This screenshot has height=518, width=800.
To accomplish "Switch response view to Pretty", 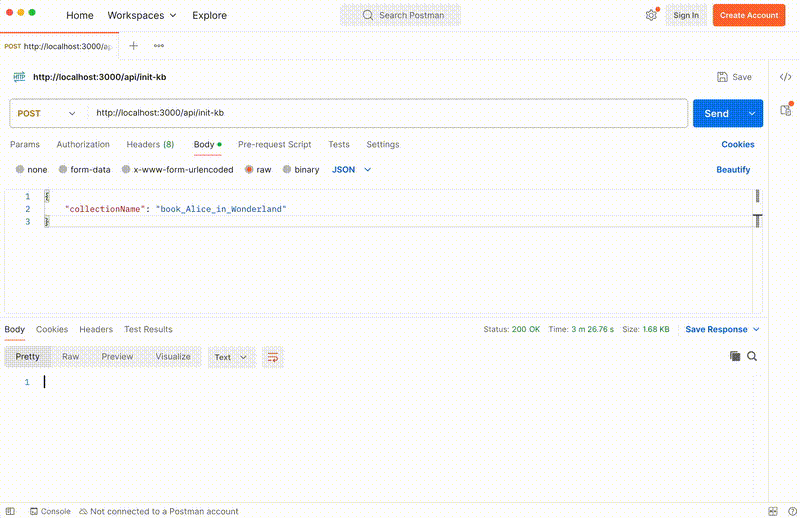I will click(x=28, y=357).
